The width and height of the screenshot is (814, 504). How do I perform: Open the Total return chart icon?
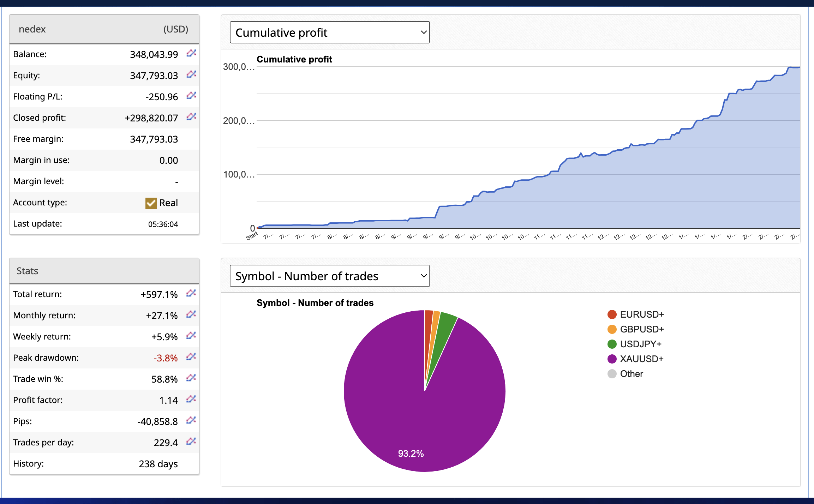click(191, 293)
